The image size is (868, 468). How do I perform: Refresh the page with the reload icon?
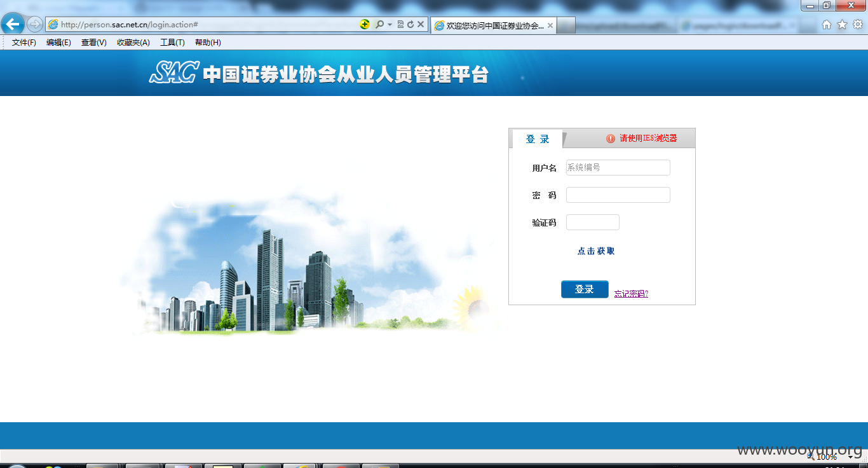pyautogui.click(x=410, y=24)
